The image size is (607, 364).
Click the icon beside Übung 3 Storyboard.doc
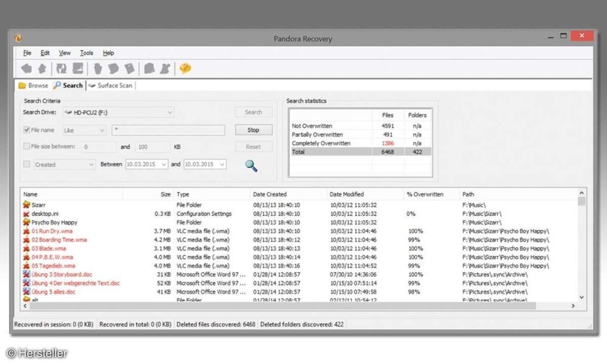(27, 274)
